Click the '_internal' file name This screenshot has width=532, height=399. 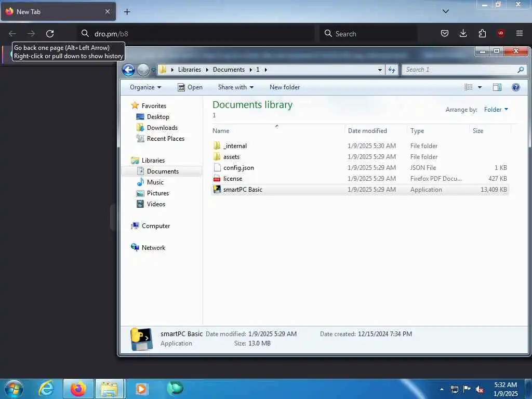235,146
